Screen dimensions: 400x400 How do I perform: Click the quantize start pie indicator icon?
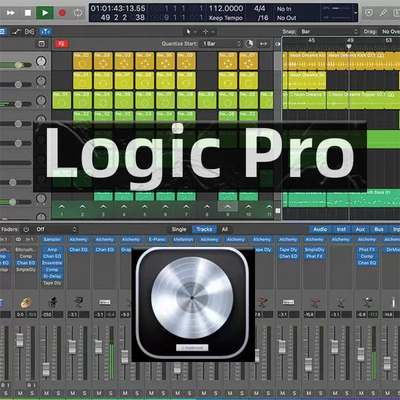click(249, 44)
